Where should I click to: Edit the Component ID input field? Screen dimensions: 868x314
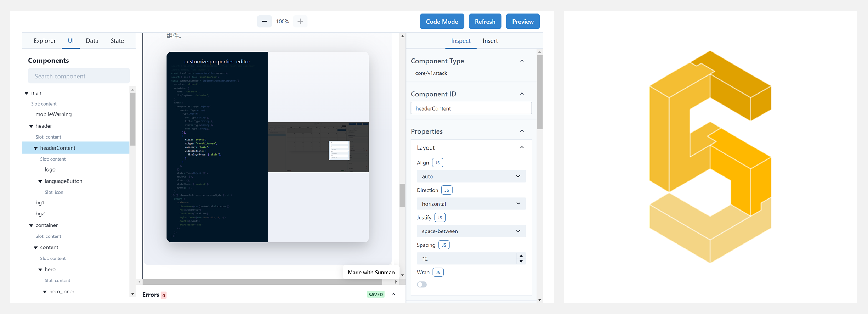[471, 108]
